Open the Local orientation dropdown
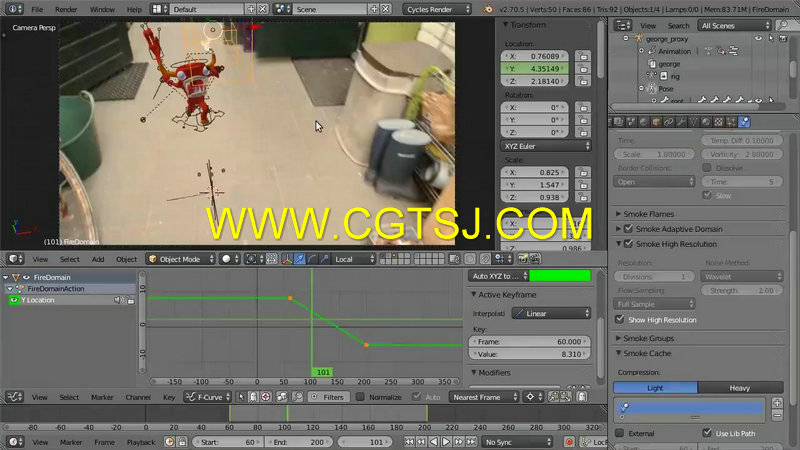The image size is (800, 450). coord(354,259)
